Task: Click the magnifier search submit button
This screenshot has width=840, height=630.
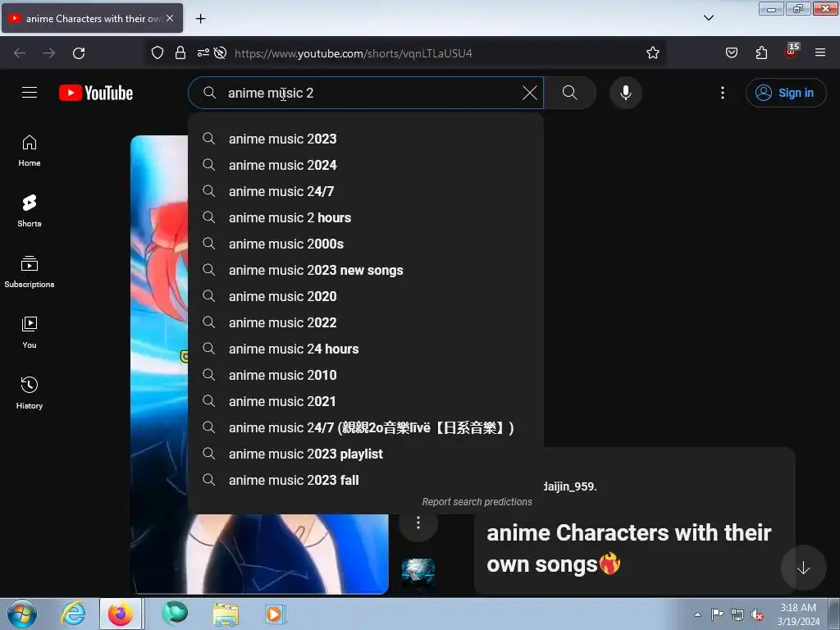Action: (570, 93)
